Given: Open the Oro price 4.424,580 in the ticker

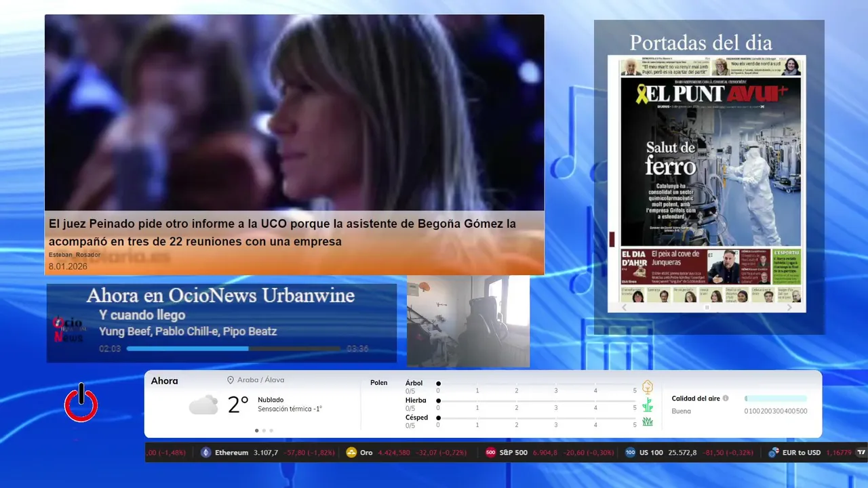Looking at the screenshot, I should click(394, 452).
